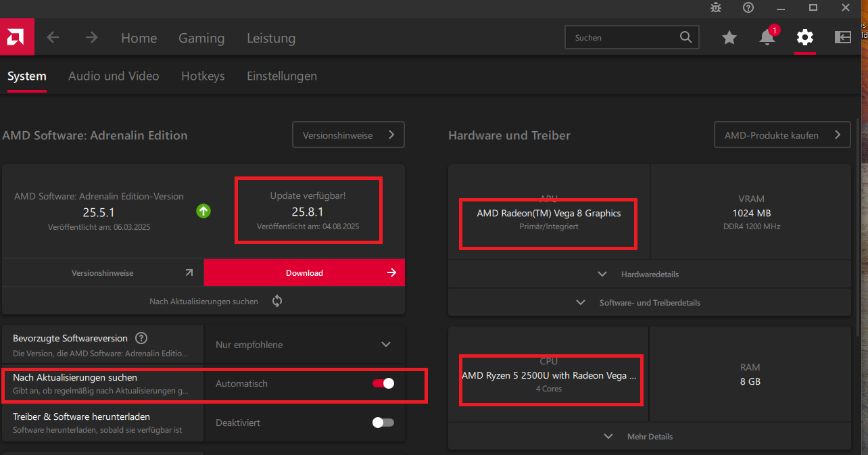
Task: Click external link icon on Versionshinweise
Action: click(189, 273)
